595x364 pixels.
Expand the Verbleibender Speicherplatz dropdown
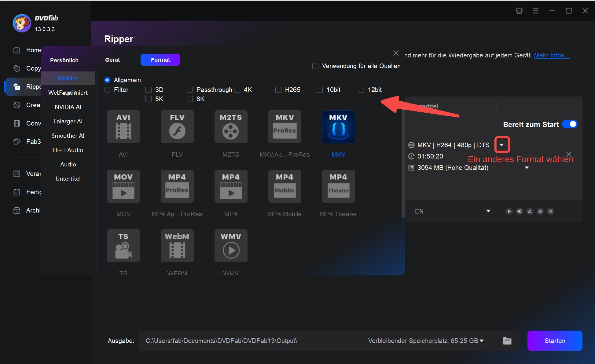pos(482,341)
